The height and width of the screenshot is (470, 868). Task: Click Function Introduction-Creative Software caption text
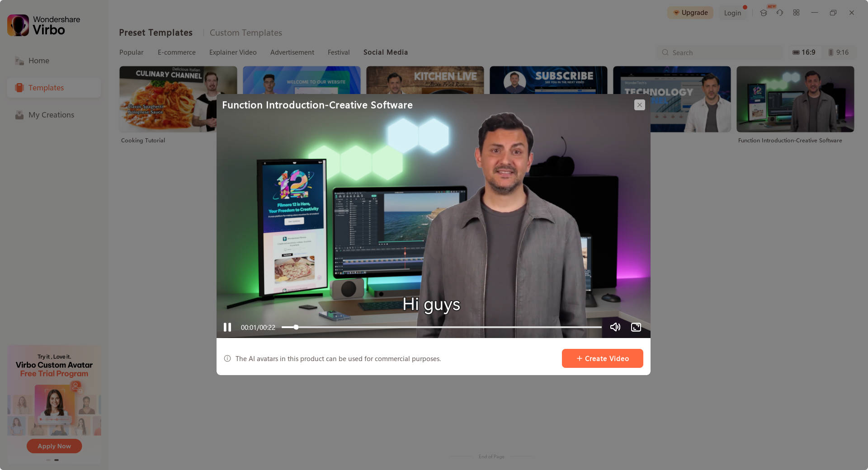click(x=790, y=141)
